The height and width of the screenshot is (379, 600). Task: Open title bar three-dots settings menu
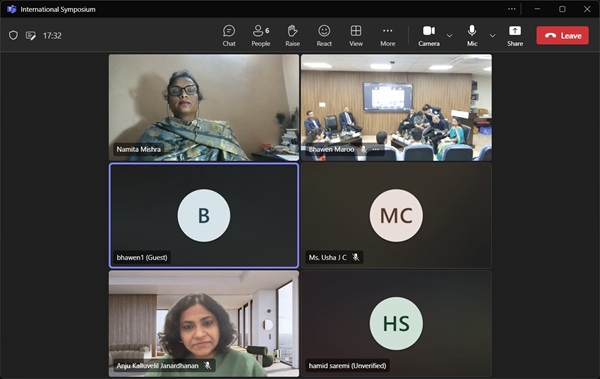coord(512,9)
